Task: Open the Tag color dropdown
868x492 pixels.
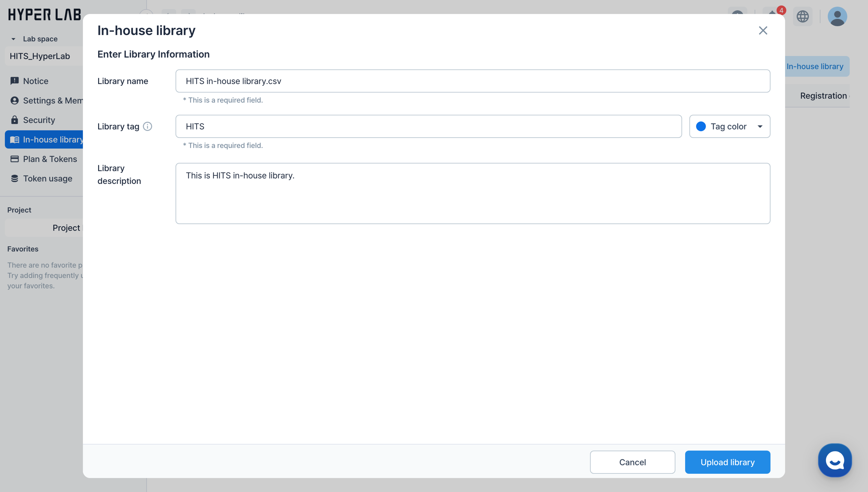Action: (x=730, y=126)
